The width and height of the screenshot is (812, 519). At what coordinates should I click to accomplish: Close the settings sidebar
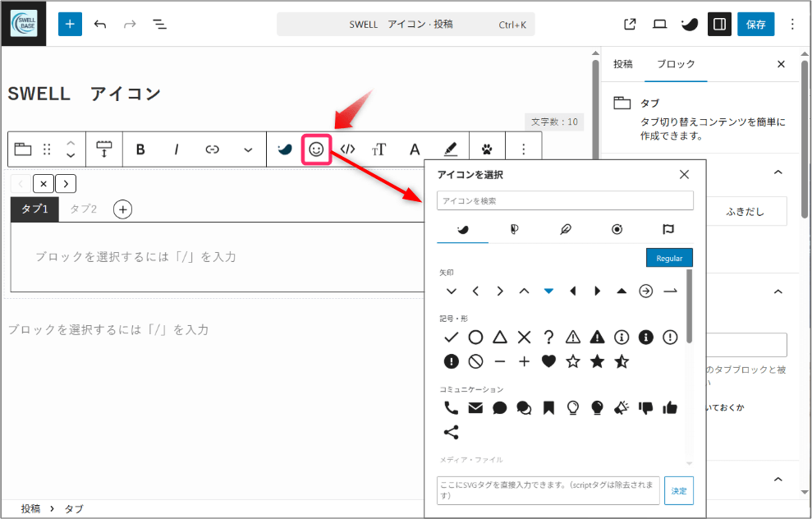pos(781,64)
